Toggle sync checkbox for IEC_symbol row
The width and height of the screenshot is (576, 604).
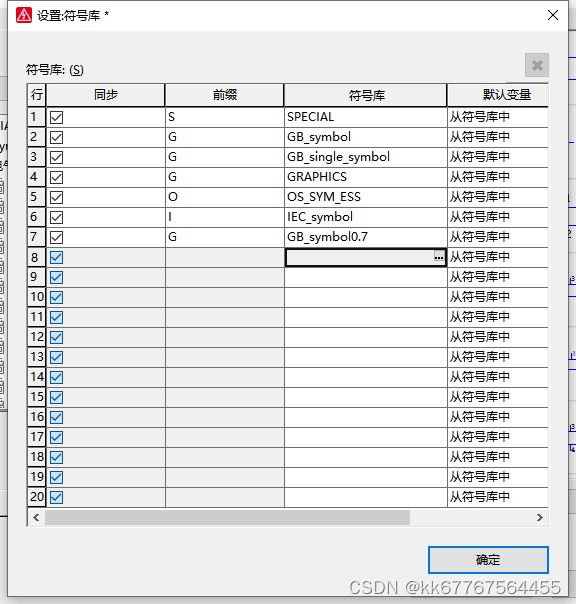[x=57, y=217]
